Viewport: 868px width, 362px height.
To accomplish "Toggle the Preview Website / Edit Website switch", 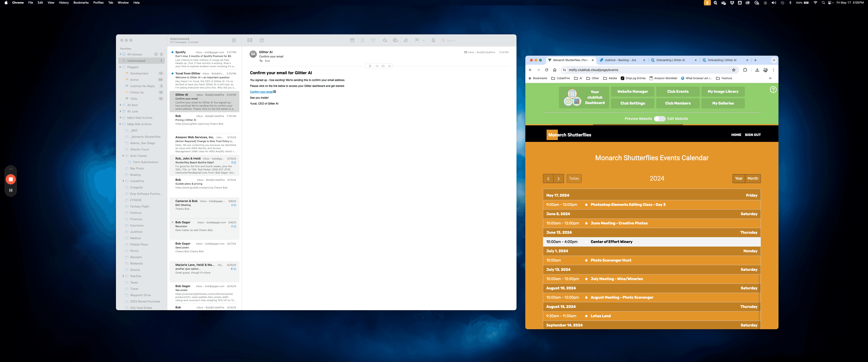I will [x=659, y=119].
